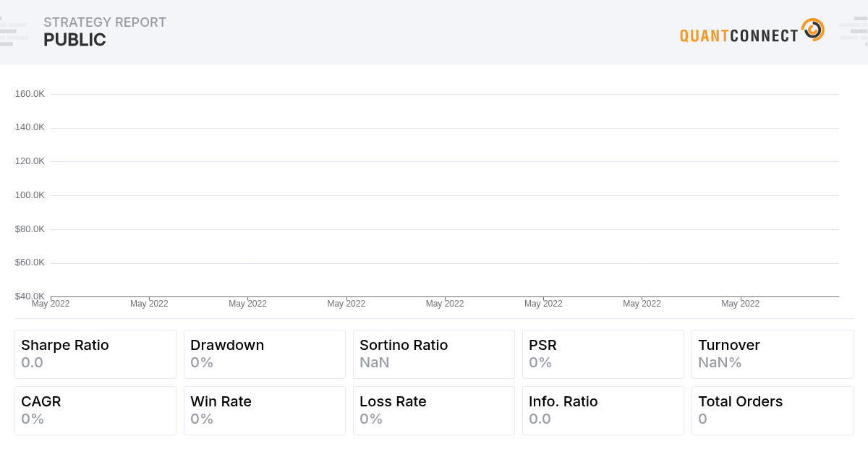This screenshot has width=868, height=457.
Task: Select the STRATEGY REPORT heading
Action: pos(105,22)
